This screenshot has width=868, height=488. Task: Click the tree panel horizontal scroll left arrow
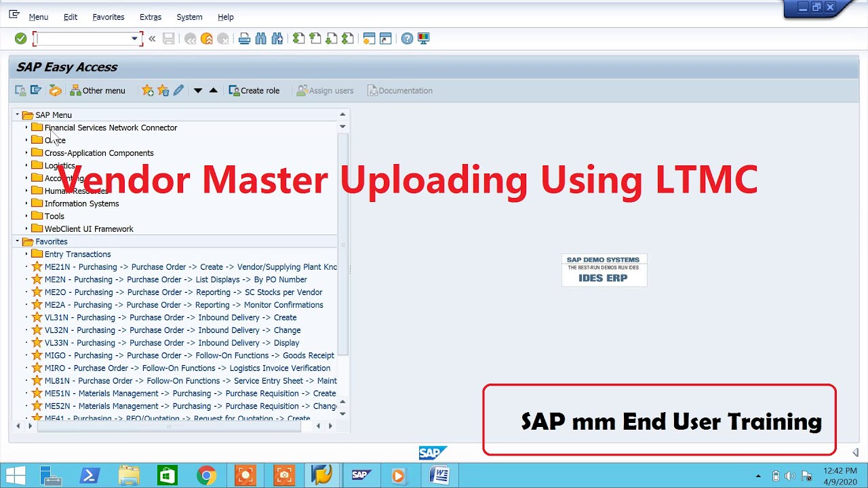[18, 426]
